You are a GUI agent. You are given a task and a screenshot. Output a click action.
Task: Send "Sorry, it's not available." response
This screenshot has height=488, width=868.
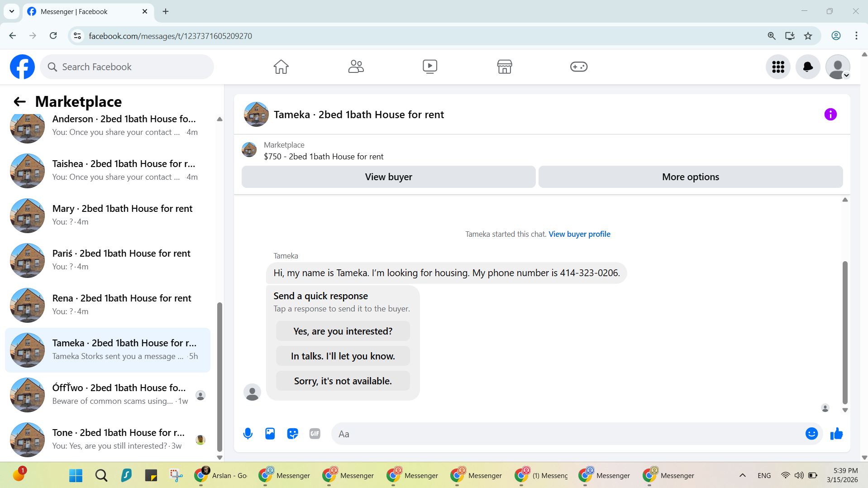pos(343,381)
